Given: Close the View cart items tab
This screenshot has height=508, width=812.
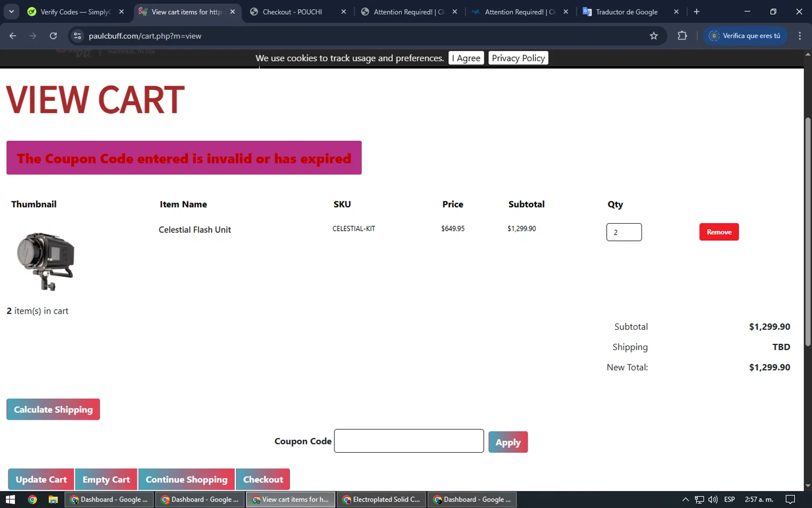Looking at the screenshot, I should [232, 11].
